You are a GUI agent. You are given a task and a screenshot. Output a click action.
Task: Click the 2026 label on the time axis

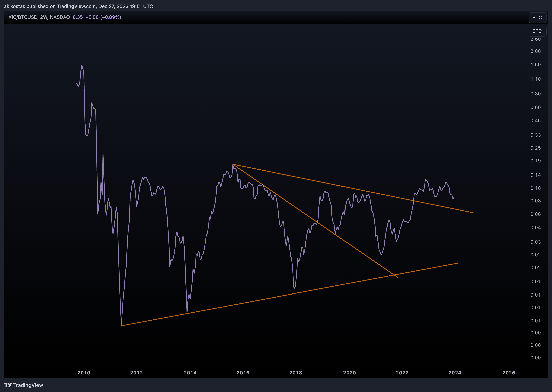(x=509, y=373)
